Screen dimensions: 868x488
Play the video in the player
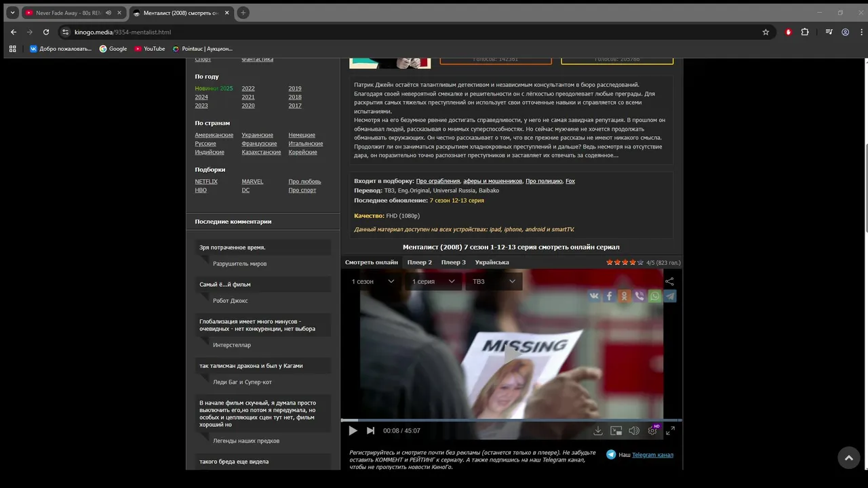click(353, 430)
